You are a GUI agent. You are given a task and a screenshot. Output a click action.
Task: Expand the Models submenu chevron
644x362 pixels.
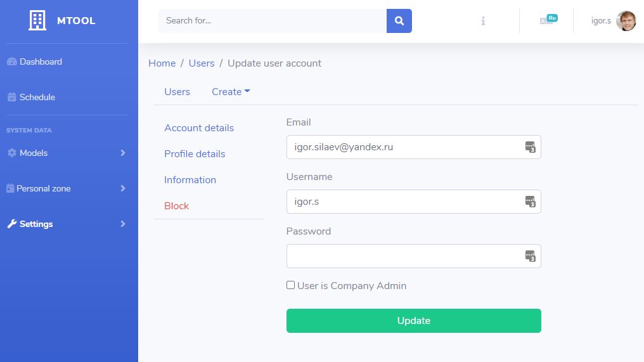[x=123, y=153]
